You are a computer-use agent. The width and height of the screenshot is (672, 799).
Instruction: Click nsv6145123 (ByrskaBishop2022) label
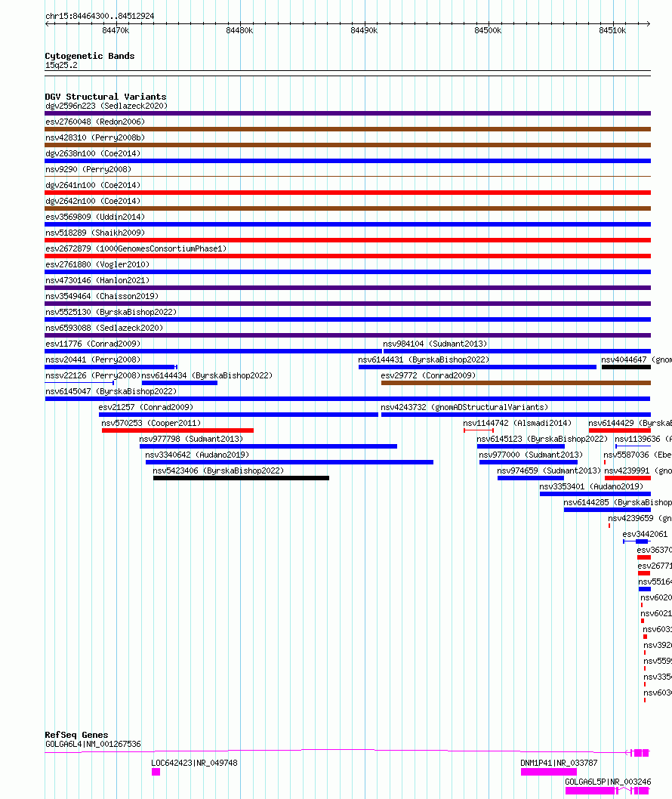[542, 439]
